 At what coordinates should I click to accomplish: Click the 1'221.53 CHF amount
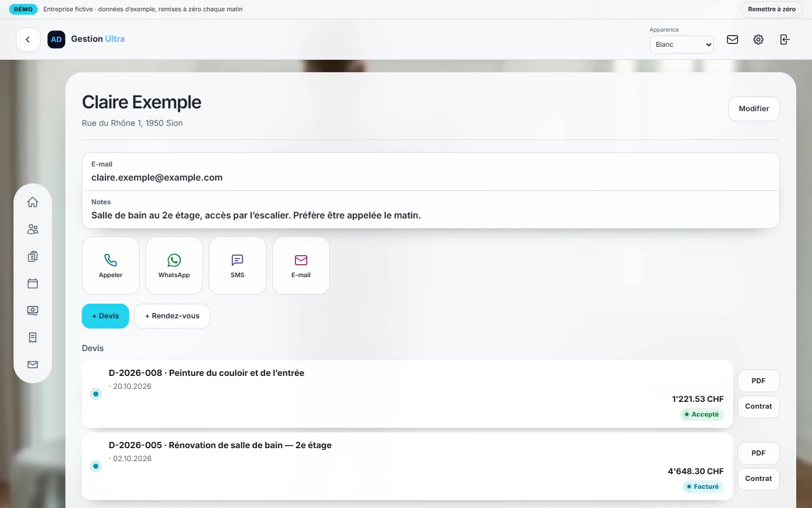tap(698, 399)
